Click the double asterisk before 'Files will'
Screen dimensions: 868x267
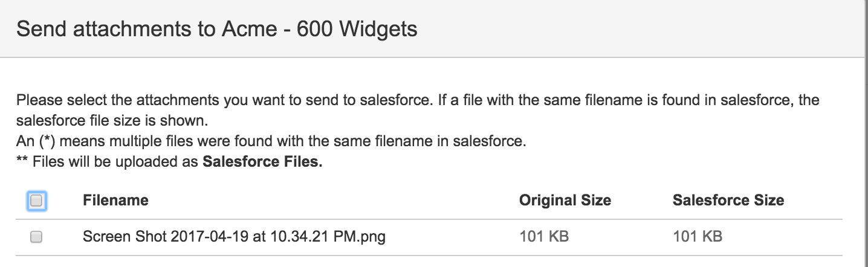coord(22,162)
